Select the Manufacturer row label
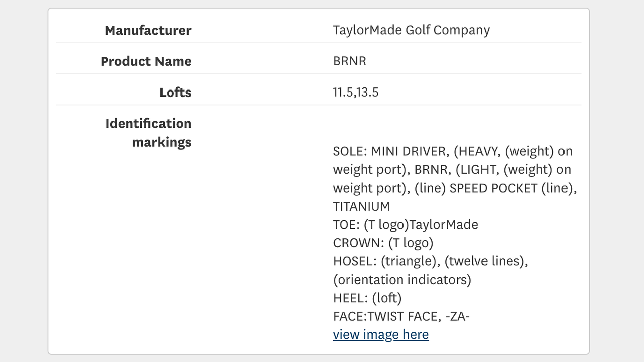 pos(147,30)
